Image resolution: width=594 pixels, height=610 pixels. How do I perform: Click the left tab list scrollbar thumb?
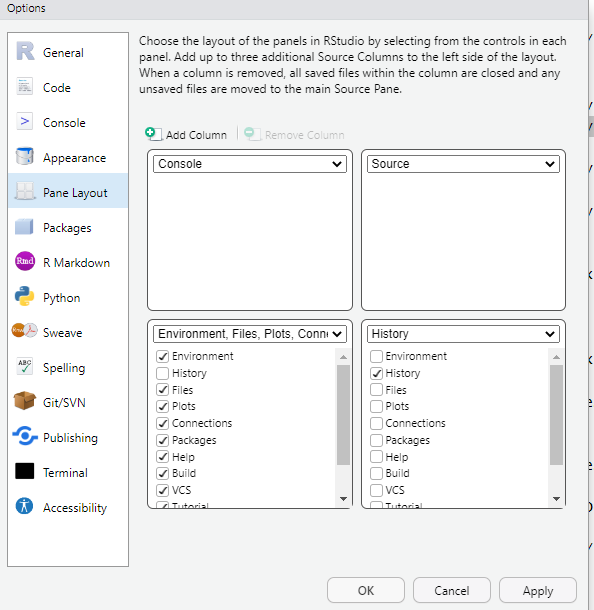point(343,415)
